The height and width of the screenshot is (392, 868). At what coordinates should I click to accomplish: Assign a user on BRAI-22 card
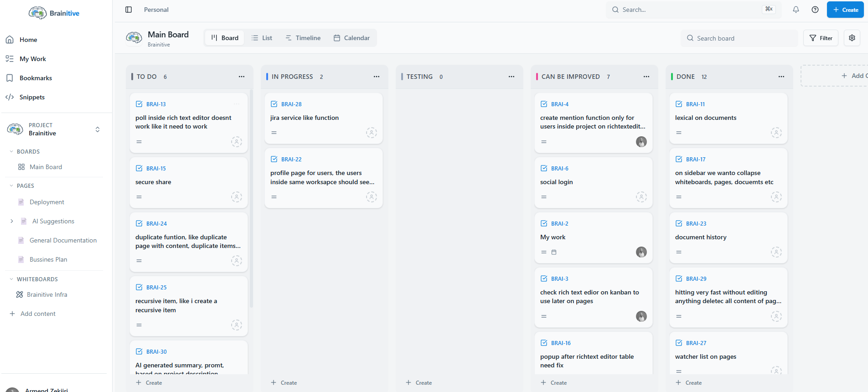click(x=372, y=197)
